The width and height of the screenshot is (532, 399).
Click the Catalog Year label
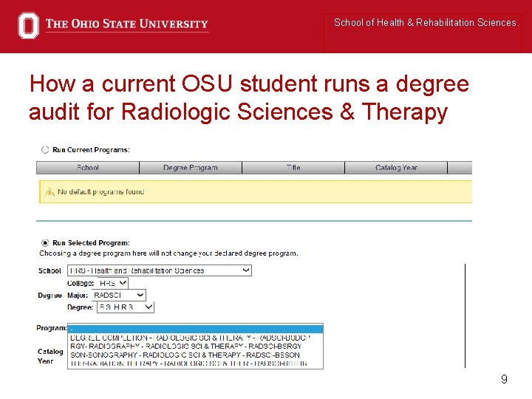(50, 356)
